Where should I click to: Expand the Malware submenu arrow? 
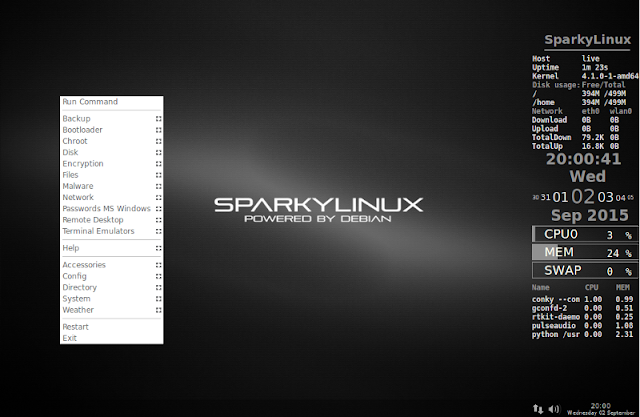(158, 186)
